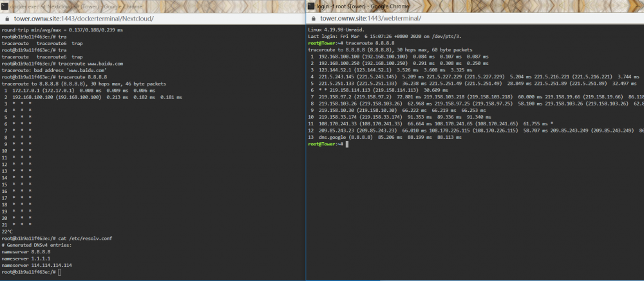
Task: Click 'root@Tower:~# traceroute 8.8.8.8' command
Action: 351,43
